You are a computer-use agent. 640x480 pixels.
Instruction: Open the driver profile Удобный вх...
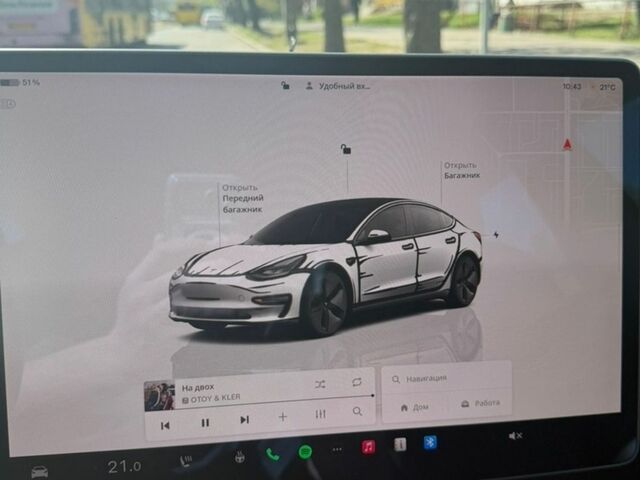click(x=338, y=86)
